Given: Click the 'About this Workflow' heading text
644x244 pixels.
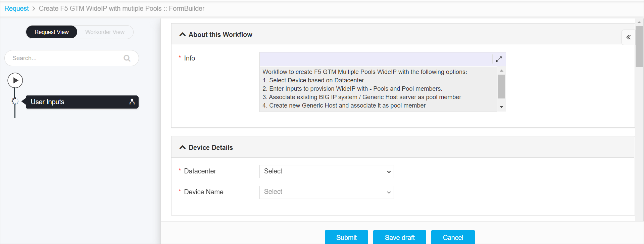Looking at the screenshot, I should pyautogui.click(x=220, y=35).
